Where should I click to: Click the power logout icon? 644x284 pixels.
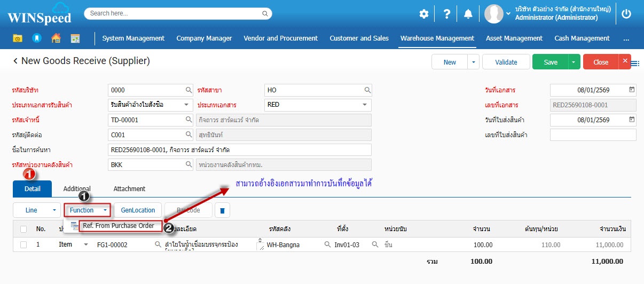(x=626, y=14)
